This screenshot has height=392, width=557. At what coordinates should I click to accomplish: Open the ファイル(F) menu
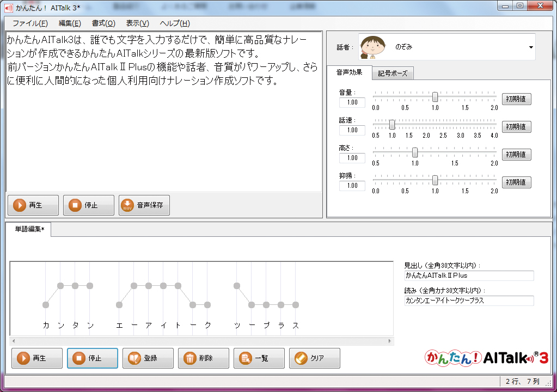point(30,23)
